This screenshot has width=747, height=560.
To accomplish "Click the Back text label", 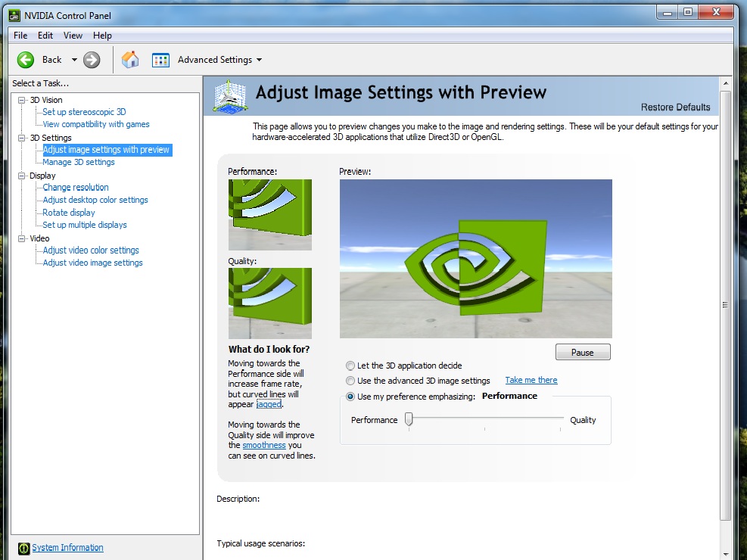I will pos(52,60).
